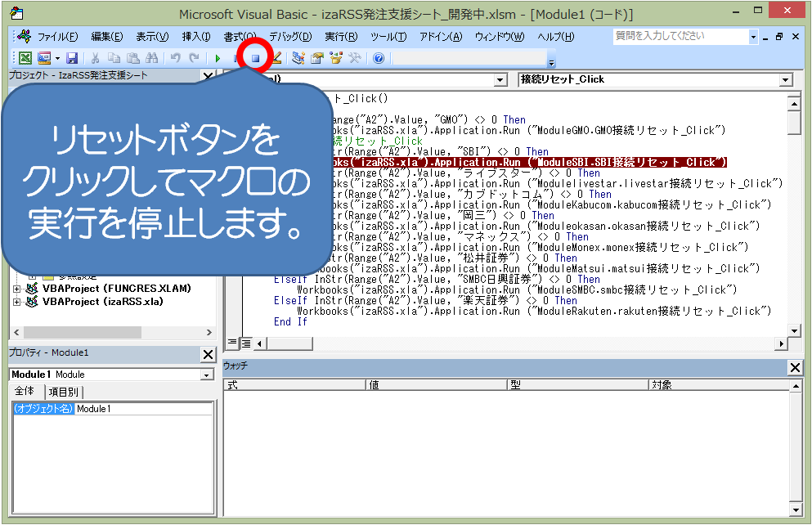
Task: Close the ウォッチ watch window
Action: tap(795, 368)
